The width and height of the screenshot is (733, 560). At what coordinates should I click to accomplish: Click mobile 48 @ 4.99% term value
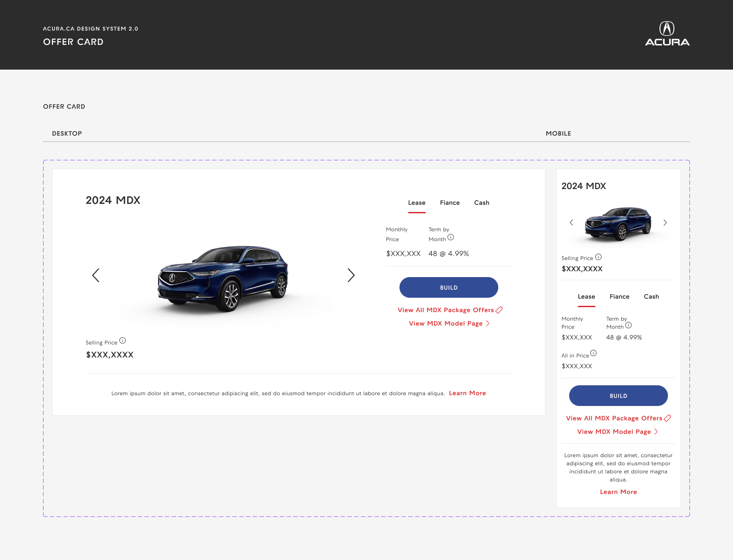[x=624, y=338]
